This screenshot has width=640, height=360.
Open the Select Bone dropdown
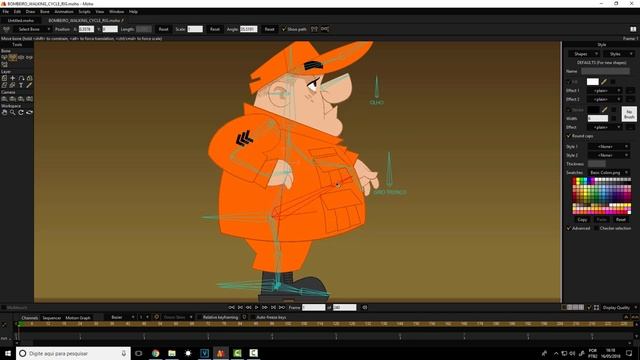pyautogui.click(x=32, y=29)
